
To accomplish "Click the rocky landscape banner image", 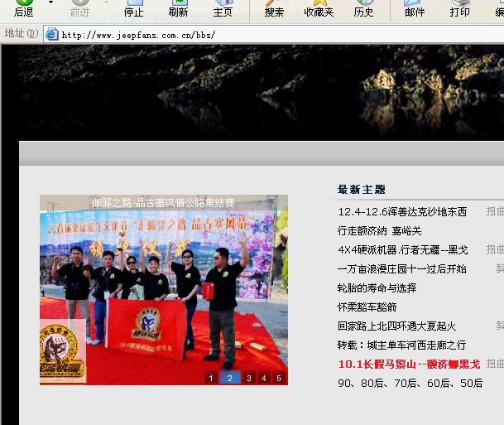I will (261, 92).
